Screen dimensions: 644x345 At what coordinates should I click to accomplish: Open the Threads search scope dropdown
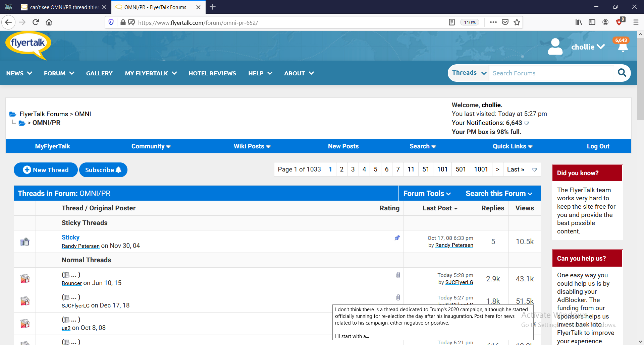point(468,73)
